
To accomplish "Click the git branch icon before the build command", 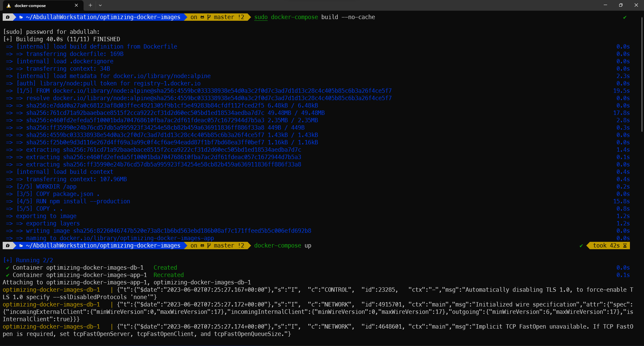I will pos(209,17).
